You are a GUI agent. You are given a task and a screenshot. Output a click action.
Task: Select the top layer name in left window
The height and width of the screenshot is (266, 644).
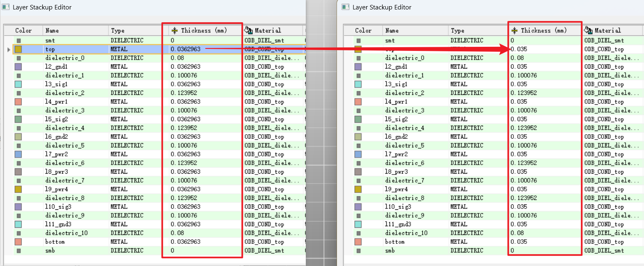pyautogui.click(x=50, y=49)
